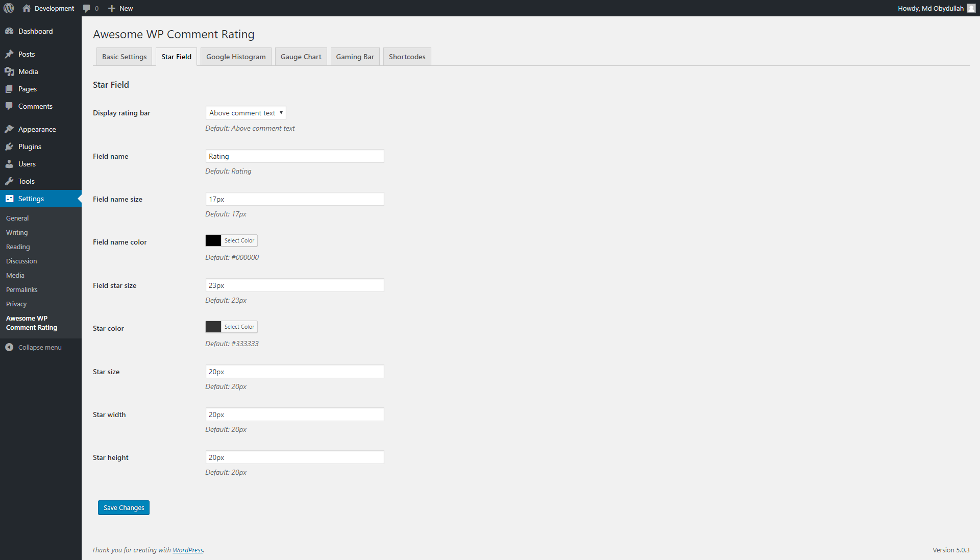Click the Plugins plug icon
The image size is (980, 560).
click(x=10, y=147)
